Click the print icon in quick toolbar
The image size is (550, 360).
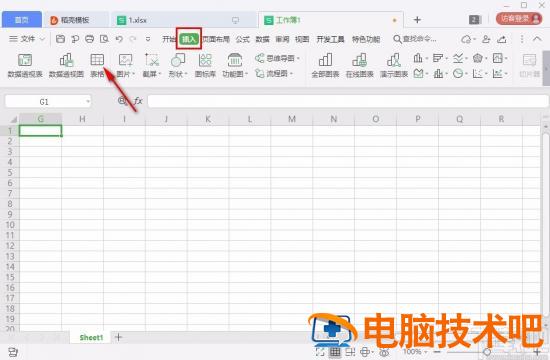point(89,39)
